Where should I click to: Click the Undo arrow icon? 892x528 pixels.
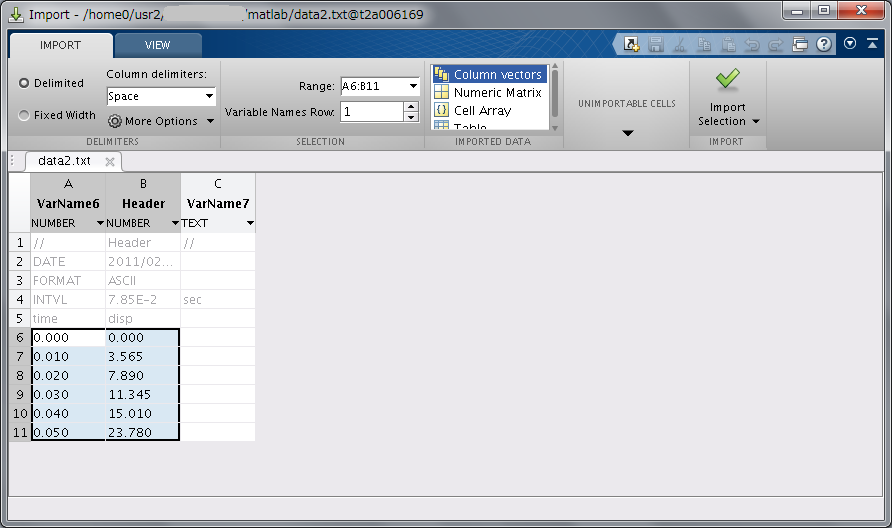coord(752,44)
